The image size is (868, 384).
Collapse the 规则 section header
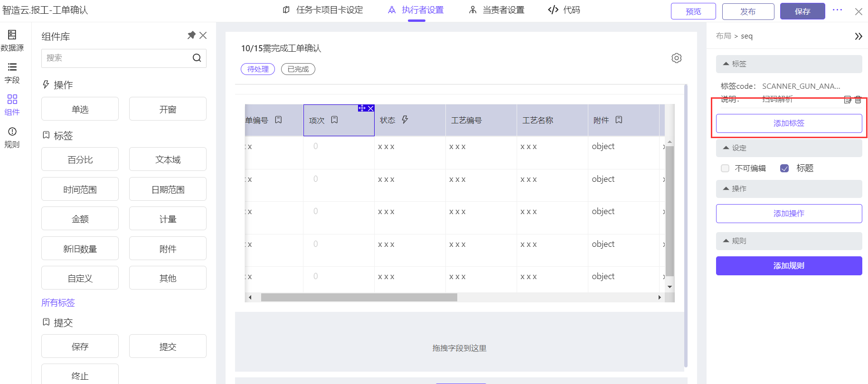[x=726, y=241]
